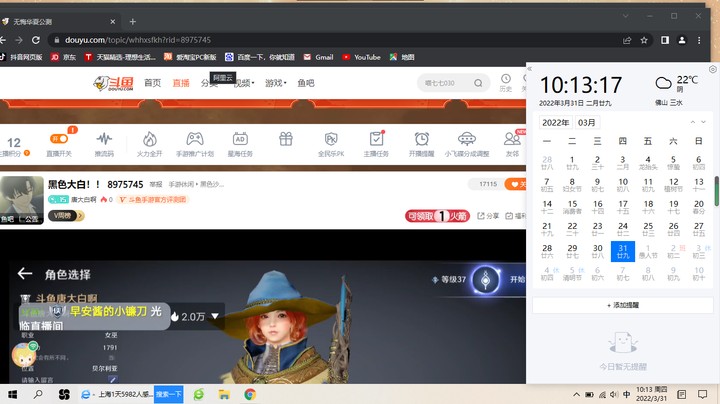Viewport: 720px width, 404px height.
Task: Expand the V周榜 weekly ranking
Action: click(66, 215)
